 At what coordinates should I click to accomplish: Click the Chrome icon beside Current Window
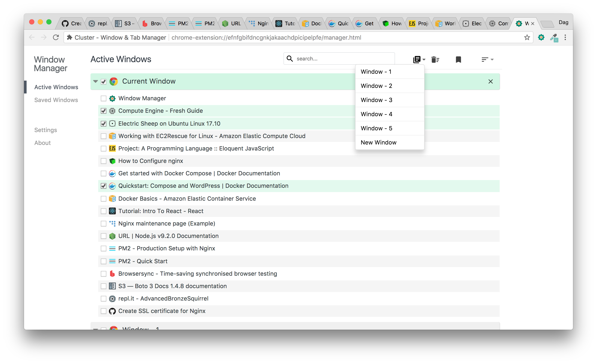point(114,81)
